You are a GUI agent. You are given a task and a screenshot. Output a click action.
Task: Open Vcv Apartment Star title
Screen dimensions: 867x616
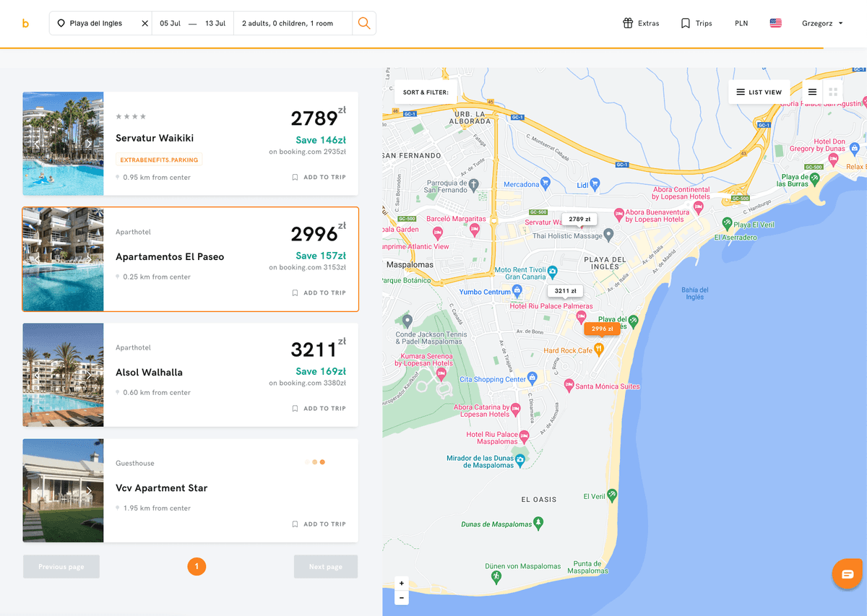click(x=161, y=487)
